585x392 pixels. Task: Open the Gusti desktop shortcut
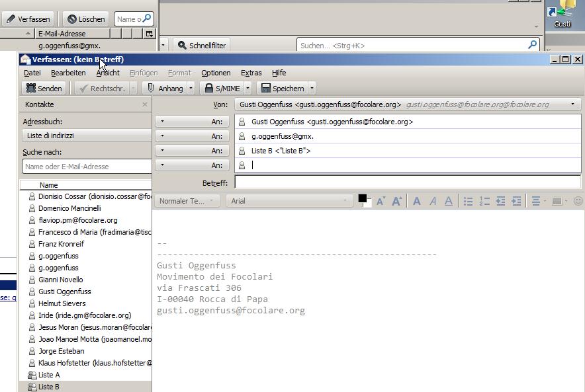[562, 15]
